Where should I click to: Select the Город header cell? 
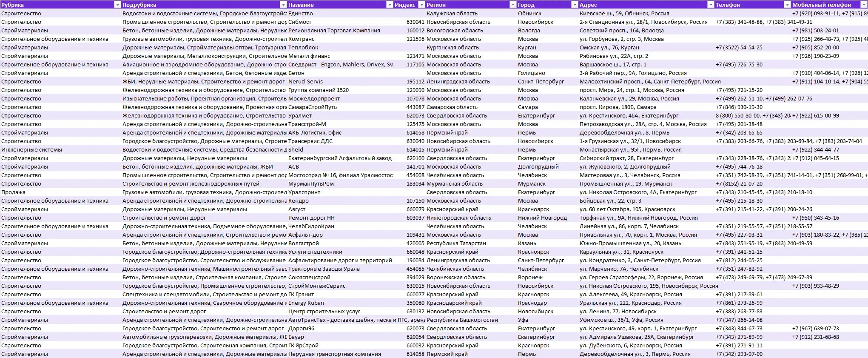[x=547, y=5]
